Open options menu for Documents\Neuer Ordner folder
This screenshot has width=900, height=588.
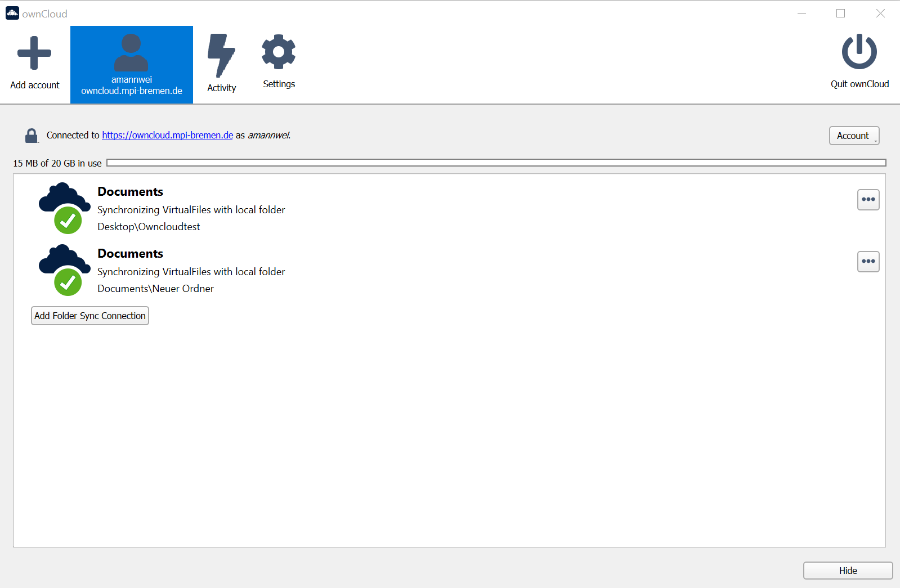click(x=868, y=261)
